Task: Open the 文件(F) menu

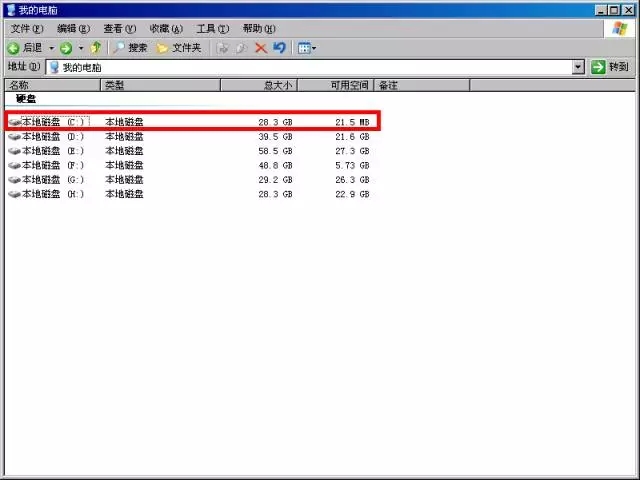Action: click(x=27, y=29)
